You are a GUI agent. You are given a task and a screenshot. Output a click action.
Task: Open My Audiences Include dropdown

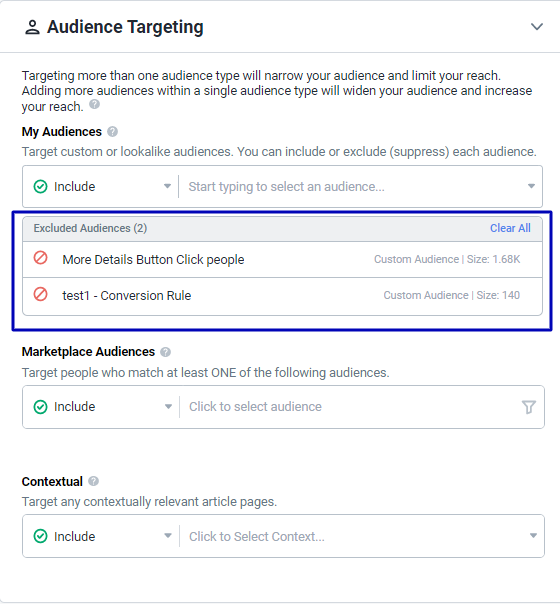pos(101,186)
